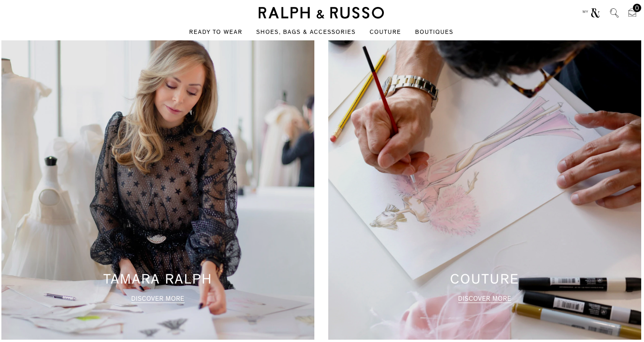Select the Couture navigation item
The width and height of the screenshot is (644, 342).
point(385,32)
